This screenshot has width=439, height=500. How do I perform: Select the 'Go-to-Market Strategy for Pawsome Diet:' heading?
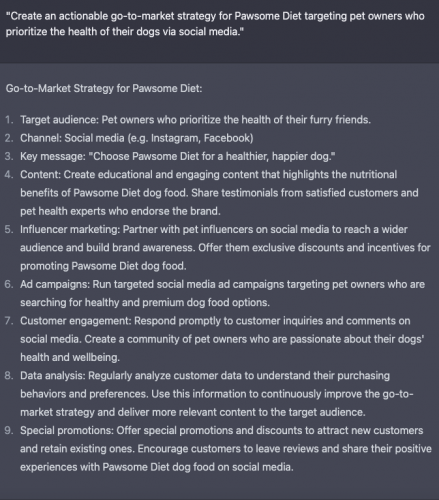104,88
